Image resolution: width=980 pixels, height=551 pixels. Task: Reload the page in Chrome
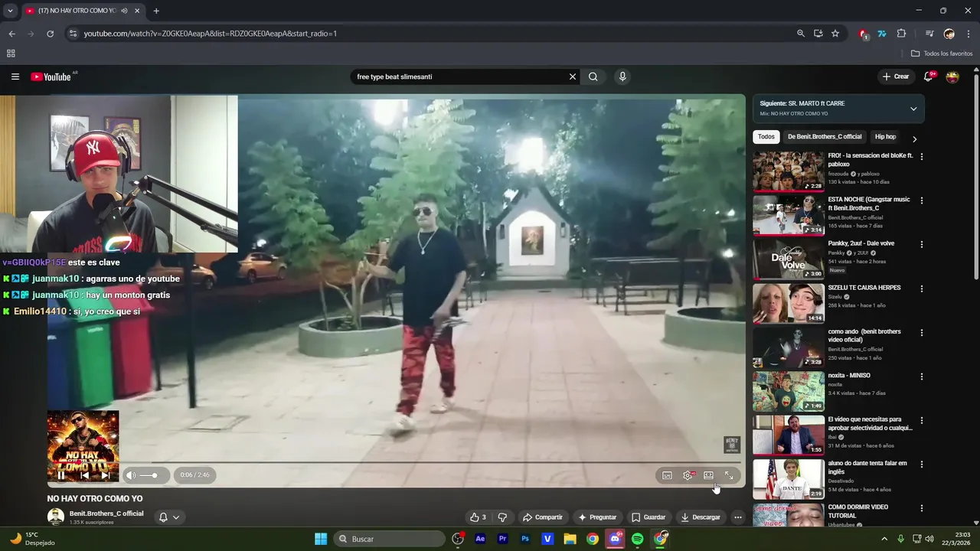(x=50, y=34)
